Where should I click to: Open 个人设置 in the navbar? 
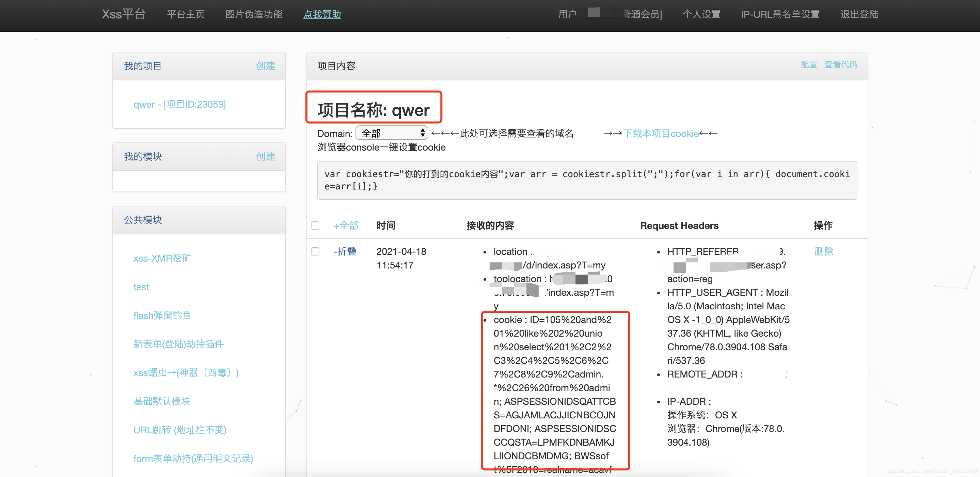click(701, 14)
